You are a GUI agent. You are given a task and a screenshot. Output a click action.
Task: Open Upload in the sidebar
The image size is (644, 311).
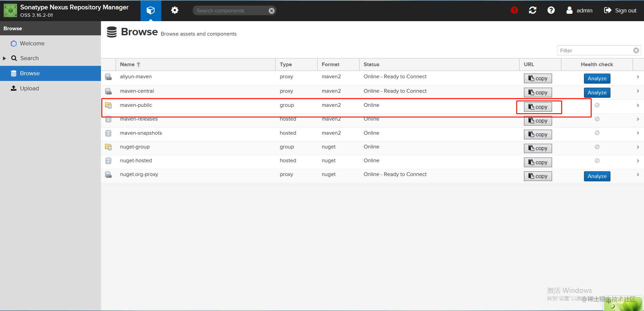(x=30, y=88)
